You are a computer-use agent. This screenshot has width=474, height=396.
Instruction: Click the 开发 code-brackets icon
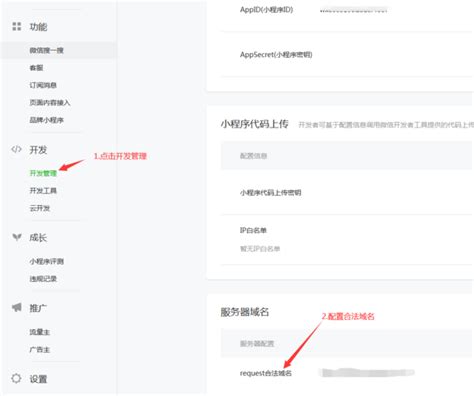coord(16,149)
